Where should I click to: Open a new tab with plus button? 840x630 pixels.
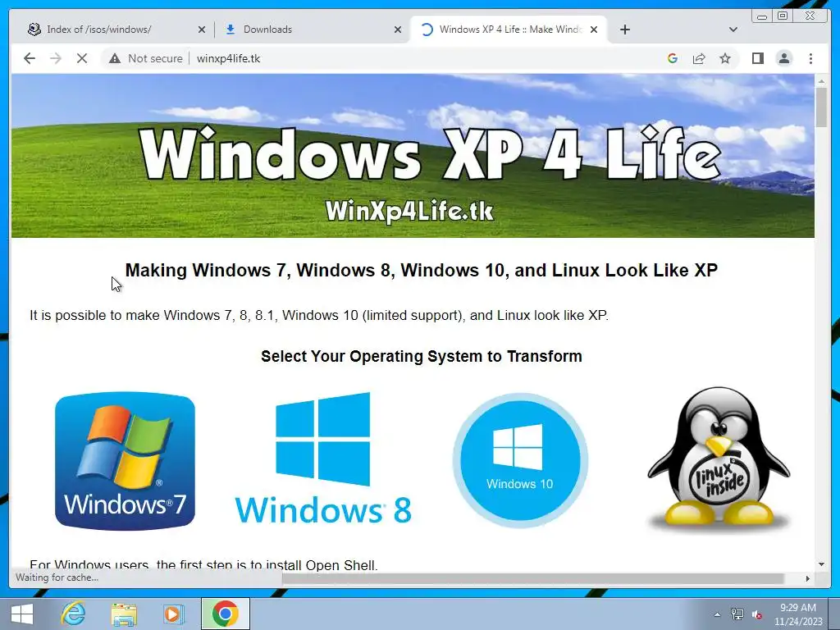(624, 30)
